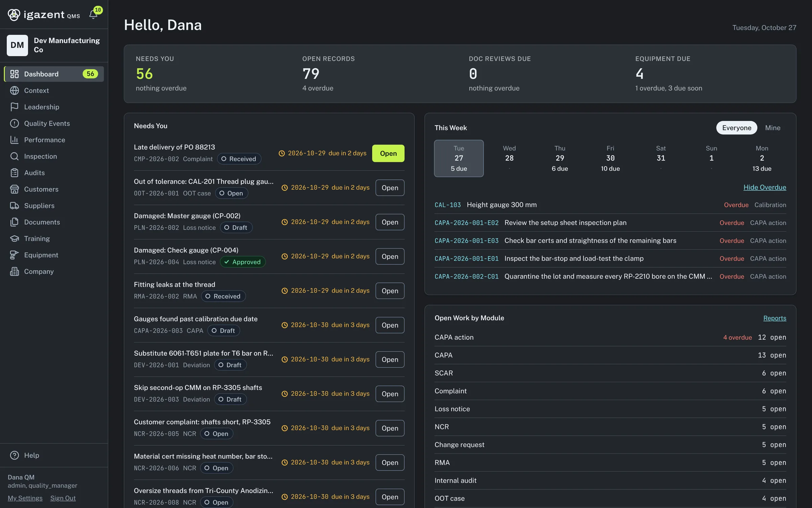The width and height of the screenshot is (812, 508).
Task: Click the Leadership flag icon
Action: tap(14, 107)
